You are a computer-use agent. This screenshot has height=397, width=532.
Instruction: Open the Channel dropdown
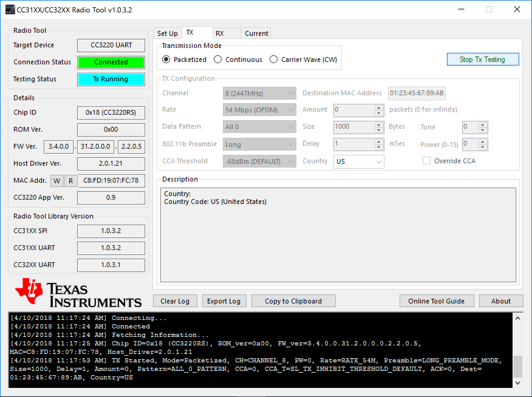pyautogui.click(x=259, y=93)
